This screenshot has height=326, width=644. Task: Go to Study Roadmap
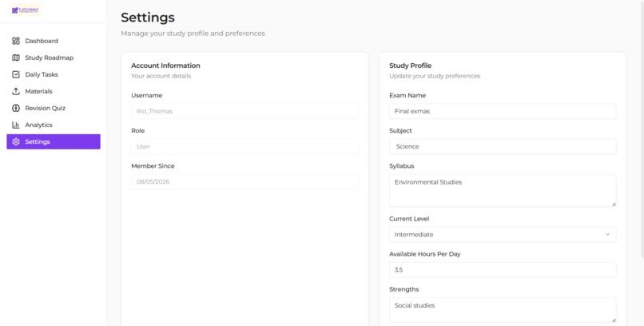(54, 58)
